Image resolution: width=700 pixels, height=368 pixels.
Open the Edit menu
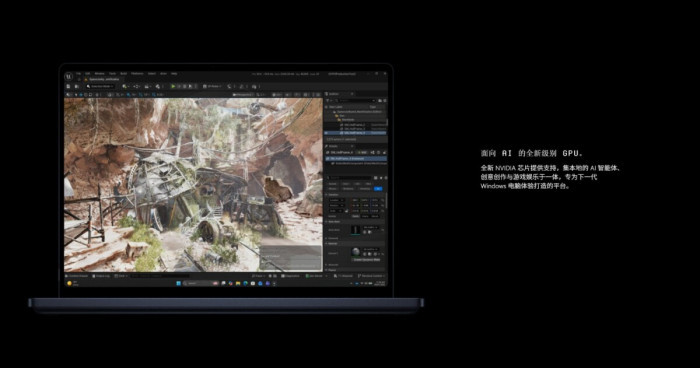point(88,74)
